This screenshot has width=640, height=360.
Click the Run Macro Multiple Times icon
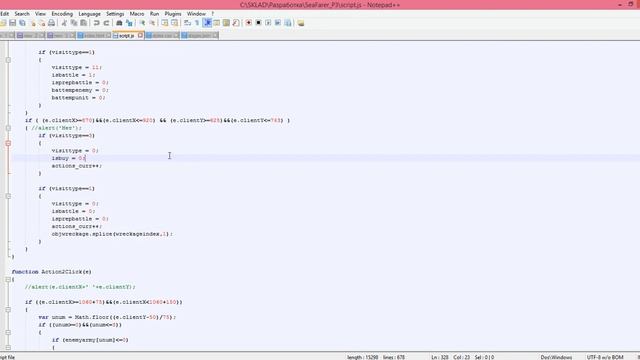pyautogui.click(x=278, y=23)
